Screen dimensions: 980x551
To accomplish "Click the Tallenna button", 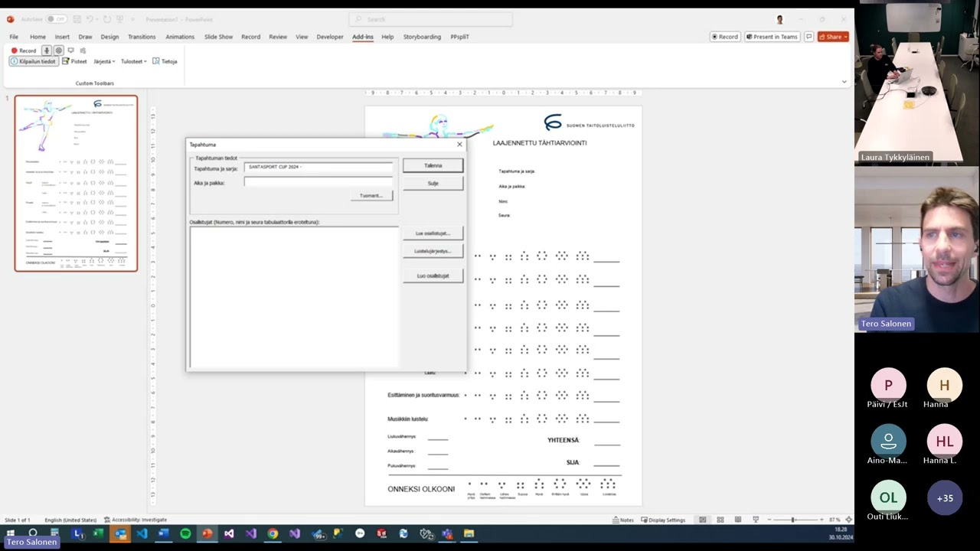I will coord(433,165).
